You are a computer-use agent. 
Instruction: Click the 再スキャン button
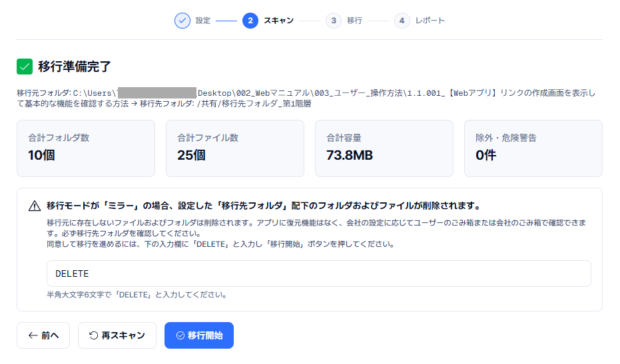[117, 335]
